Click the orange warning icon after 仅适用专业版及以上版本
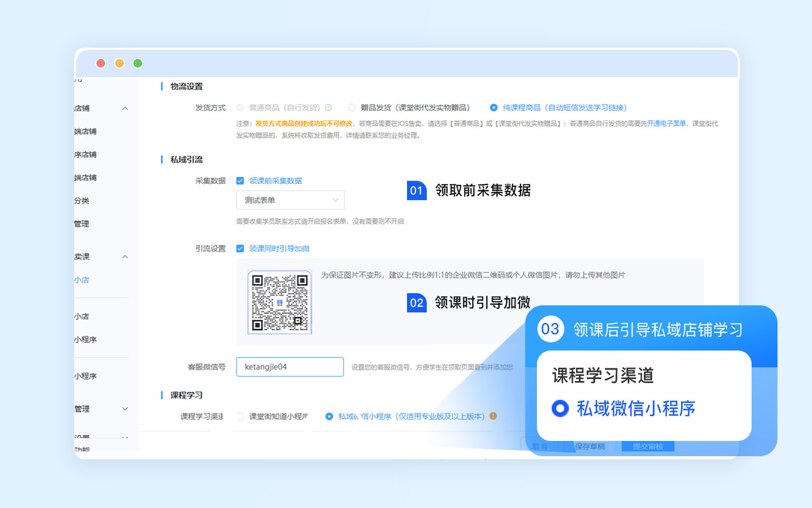The width and height of the screenshot is (812, 508). pyautogui.click(x=493, y=416)
